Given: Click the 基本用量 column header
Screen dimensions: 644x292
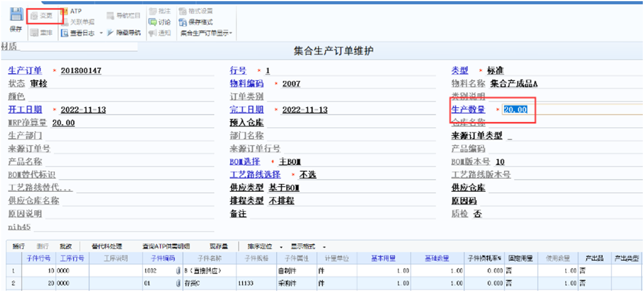Looking at the screenshot, I should [384, 258].
